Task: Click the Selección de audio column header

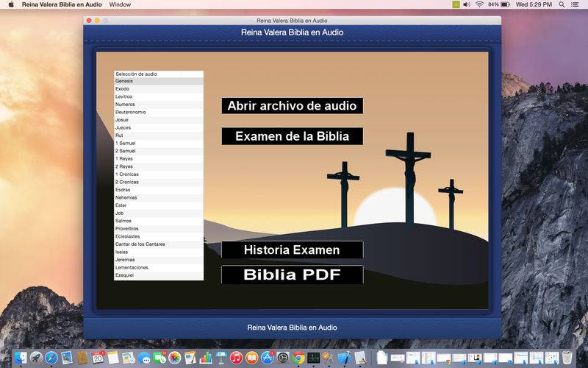Action: click(x=159, y=74)
